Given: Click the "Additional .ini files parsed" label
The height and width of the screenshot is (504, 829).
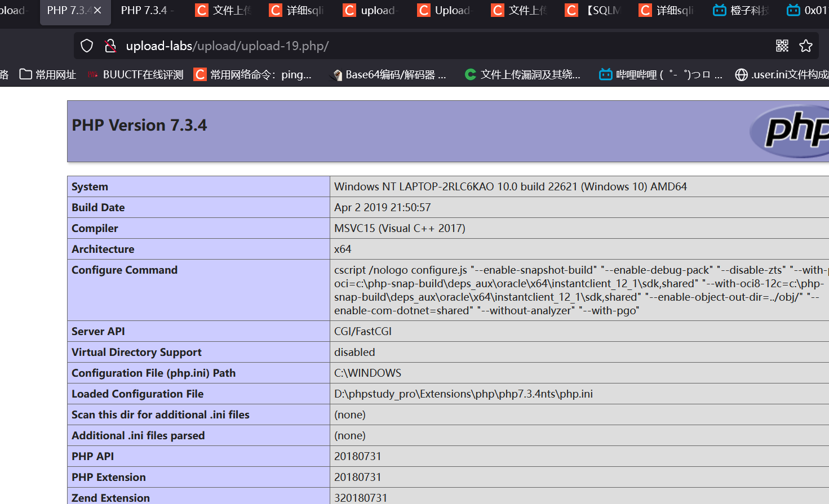Looking at the screenshot, I should click(138, 435).
